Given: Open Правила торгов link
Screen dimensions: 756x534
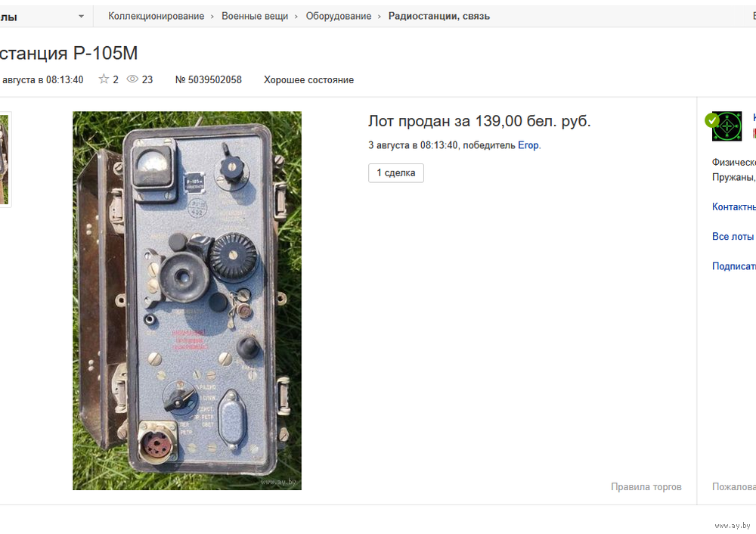Looking at the screenshot, I should coord(646,486).
